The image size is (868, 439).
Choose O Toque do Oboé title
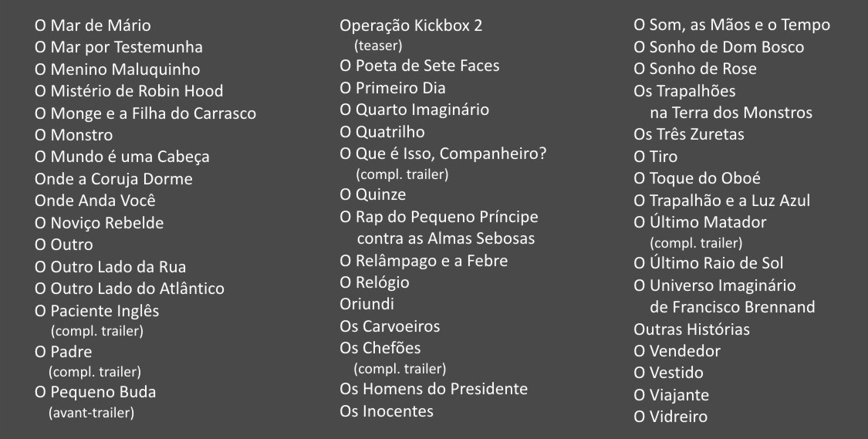[697, 179]
